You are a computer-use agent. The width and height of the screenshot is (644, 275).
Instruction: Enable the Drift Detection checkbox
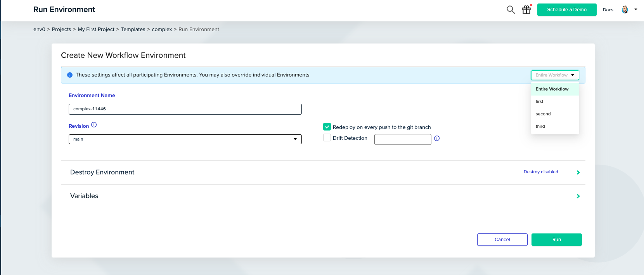tap(327, 137)
